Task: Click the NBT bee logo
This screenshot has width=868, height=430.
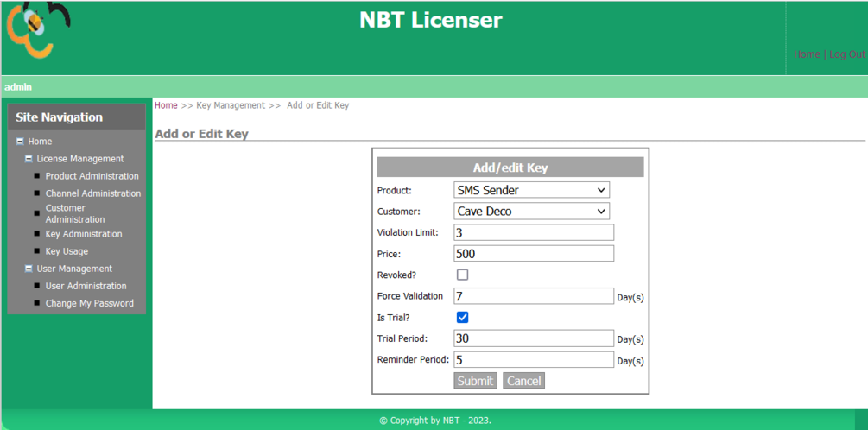Action: coord(37,28)
